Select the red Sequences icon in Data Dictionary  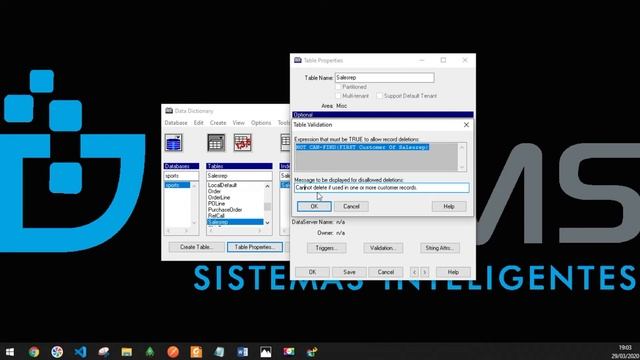(x=242, y=143)
